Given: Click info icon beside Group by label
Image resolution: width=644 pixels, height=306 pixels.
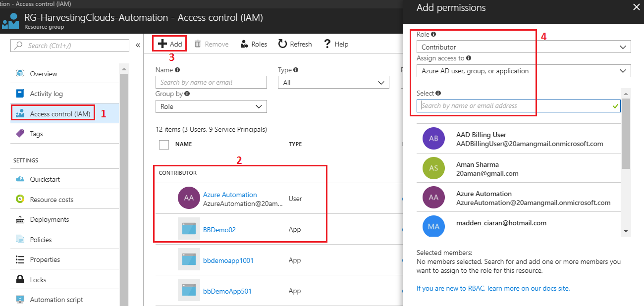Looking at the screenshot, I should pyautogui.click(x=187, y=94).
